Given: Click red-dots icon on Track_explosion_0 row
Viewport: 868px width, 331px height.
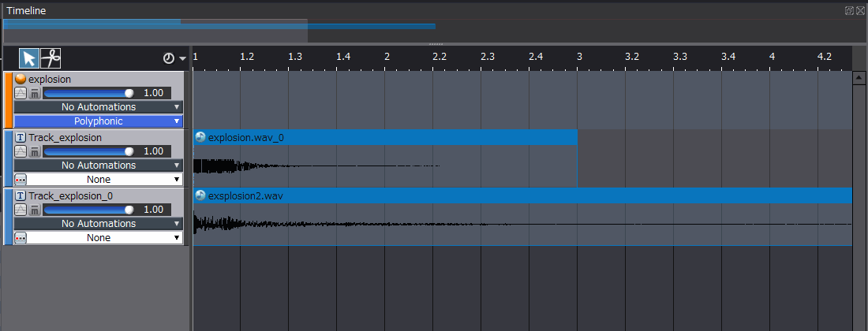Looking at the screenshot, I should tap(21, 238).
